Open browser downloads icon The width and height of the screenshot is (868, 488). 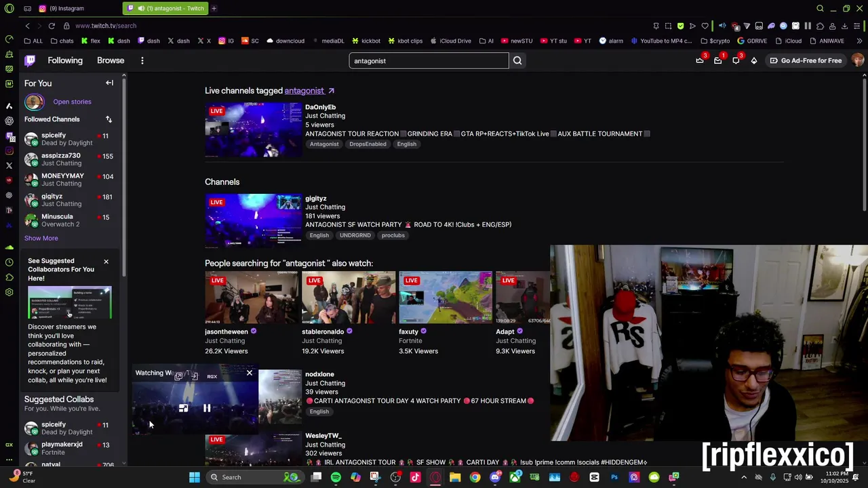844,26
